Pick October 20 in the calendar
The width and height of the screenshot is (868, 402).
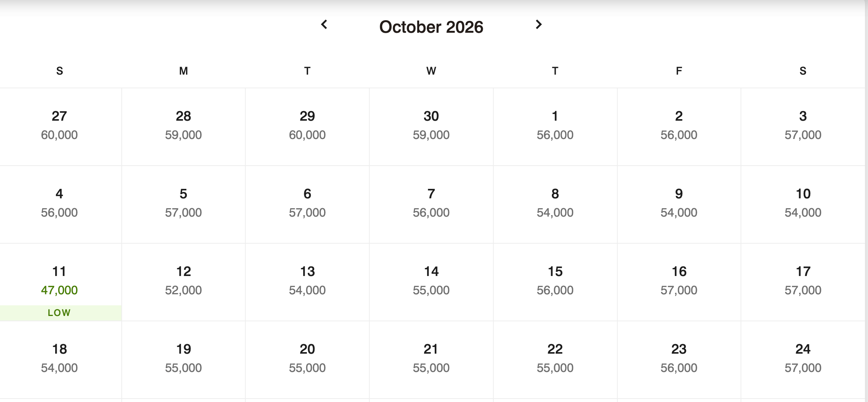[307, 359]
